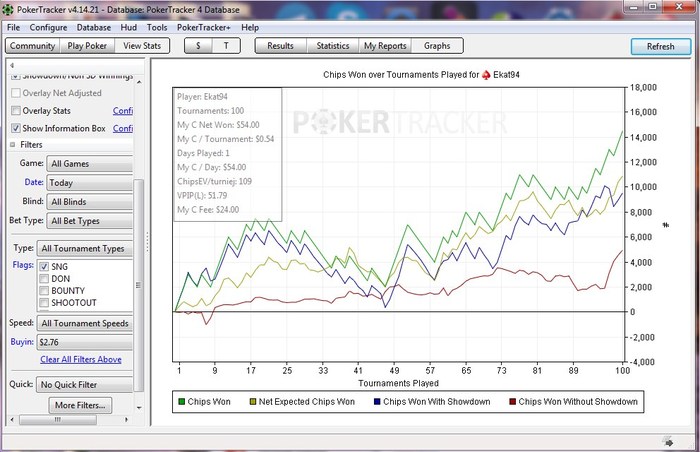This screenshot has width=700, height=452.
Task: Open the Date filter showing Today
Action: 89,183
